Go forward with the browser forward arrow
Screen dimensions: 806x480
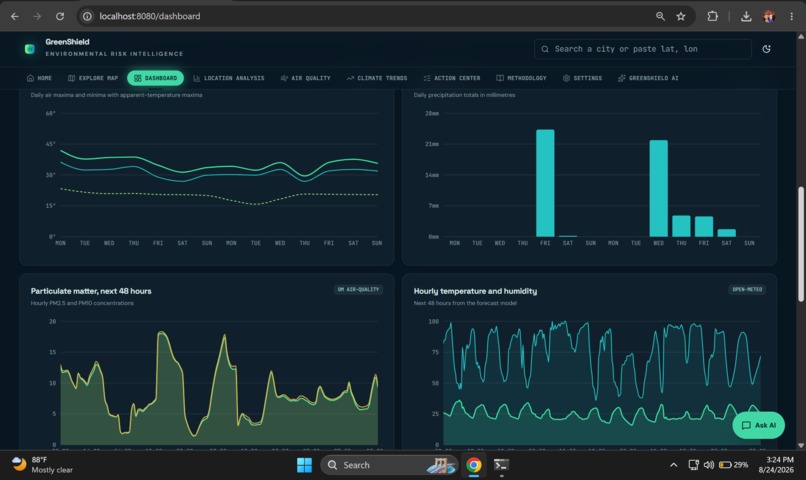(37, 16)
